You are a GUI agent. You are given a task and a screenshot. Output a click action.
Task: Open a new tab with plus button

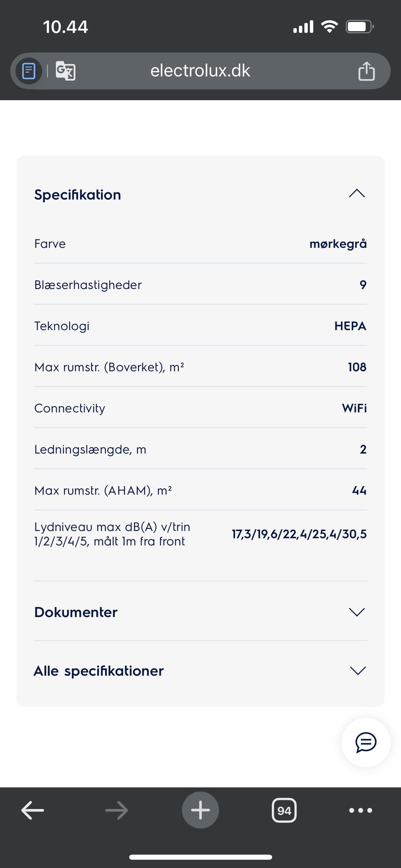pyautogui.click(x=200, y=810)
